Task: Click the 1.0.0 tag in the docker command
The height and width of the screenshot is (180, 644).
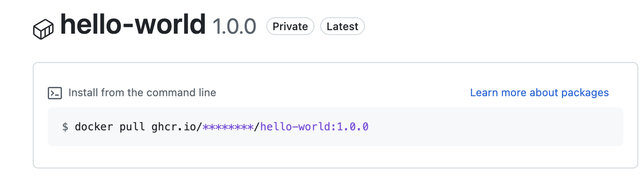Action: 353,127
